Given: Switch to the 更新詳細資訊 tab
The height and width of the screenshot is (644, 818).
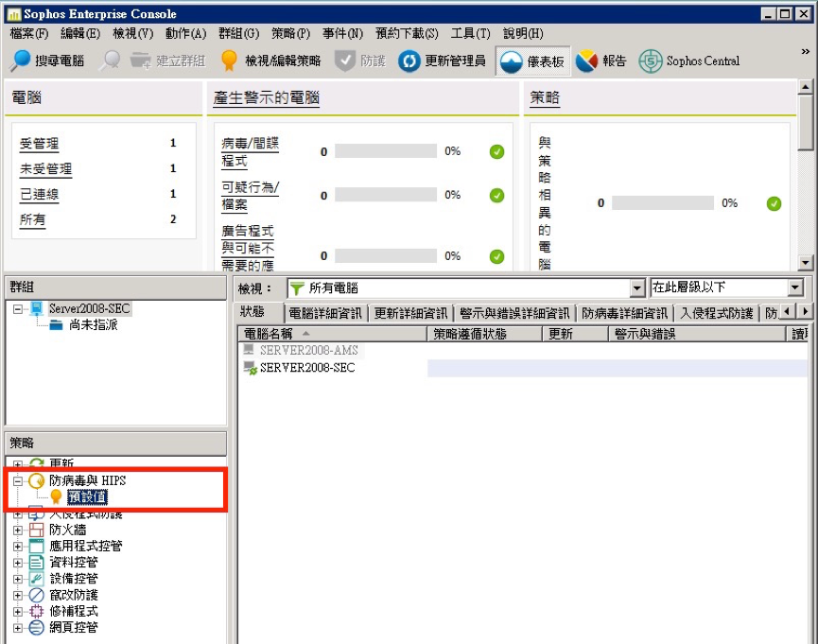Looking at the screenshot, I should (x=410, y=313).
